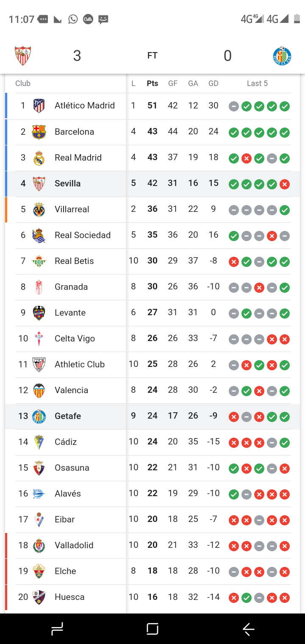The image size is (305, 644).
Task: Open the Atlético Madrid club crest
Action: coord(39,105)
